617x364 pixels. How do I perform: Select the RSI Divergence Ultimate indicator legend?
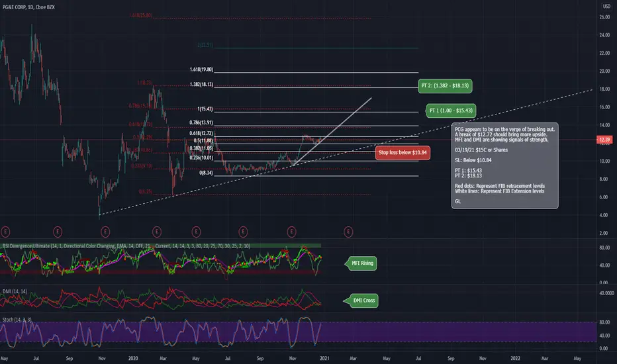pyautogui.click(x=126, y=246)
